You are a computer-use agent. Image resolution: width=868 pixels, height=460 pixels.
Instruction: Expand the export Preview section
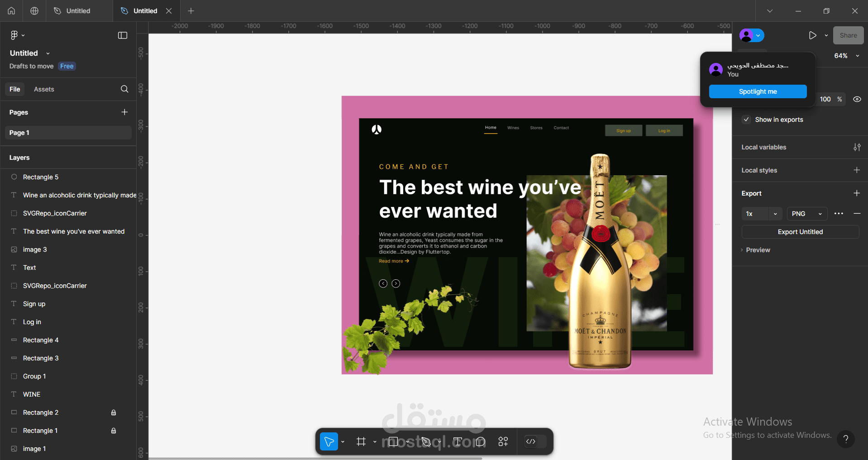tap(755, 250)
